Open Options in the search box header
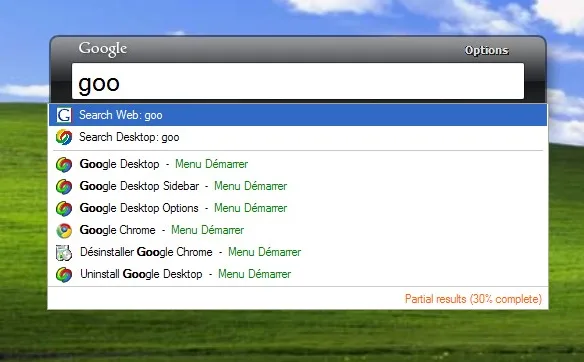Image resolution: width=584 pixels, height=362 pixels. [486, 50]
